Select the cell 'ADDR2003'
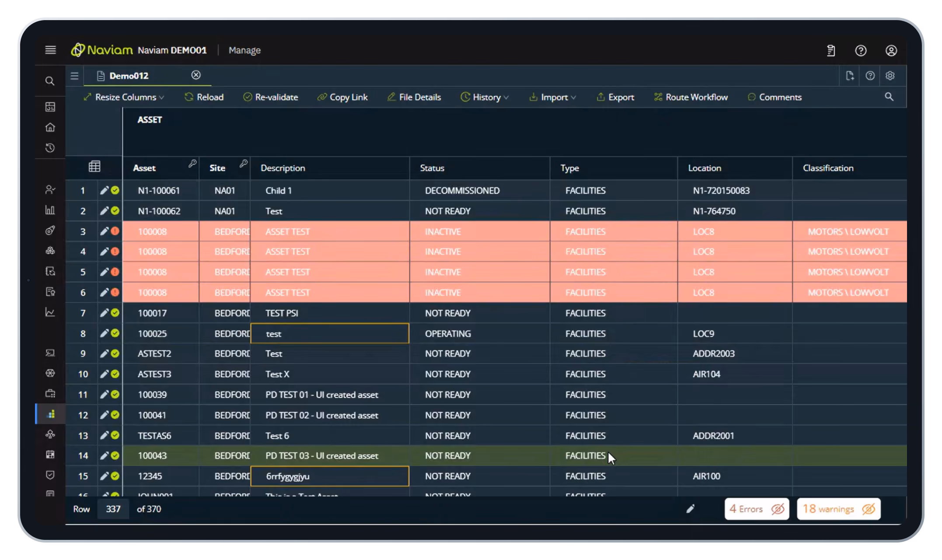 [735, 353]
